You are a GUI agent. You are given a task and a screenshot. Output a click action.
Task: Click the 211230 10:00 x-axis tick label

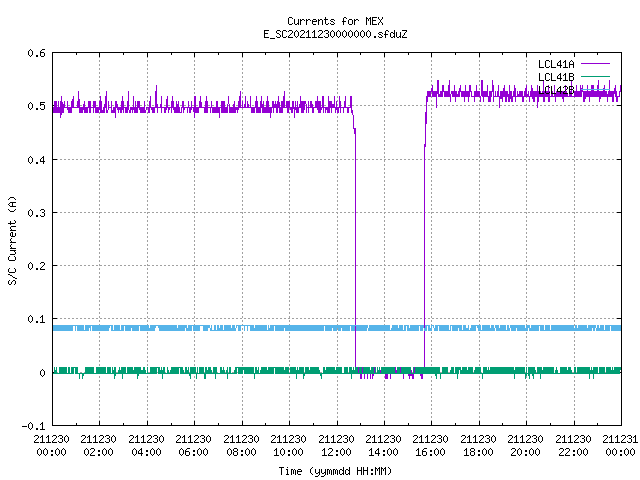click(x=289, y=446)
